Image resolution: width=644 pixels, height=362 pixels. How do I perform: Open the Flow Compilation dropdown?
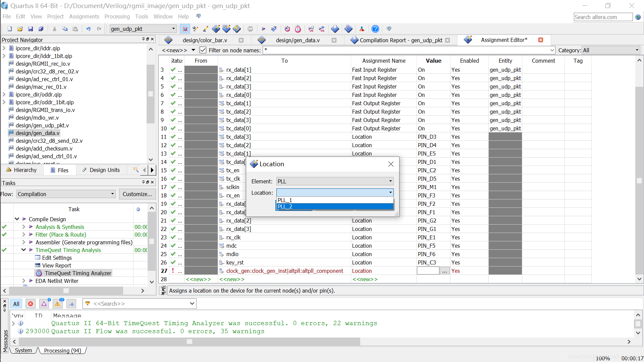click(x=66, y=194)
